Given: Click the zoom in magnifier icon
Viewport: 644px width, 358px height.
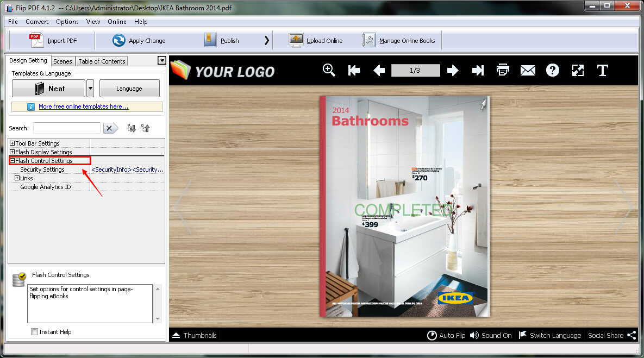Looking at the screenshot, I should pyautogui.click(x=329, y=70).
